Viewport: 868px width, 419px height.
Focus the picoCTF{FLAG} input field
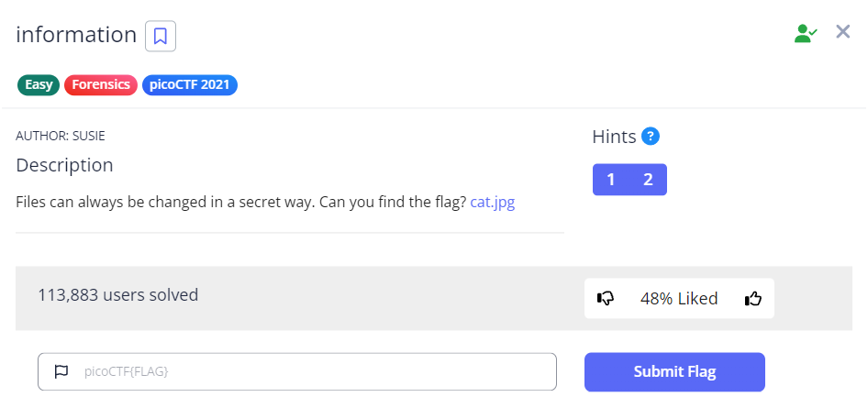[x=312, y=371]
